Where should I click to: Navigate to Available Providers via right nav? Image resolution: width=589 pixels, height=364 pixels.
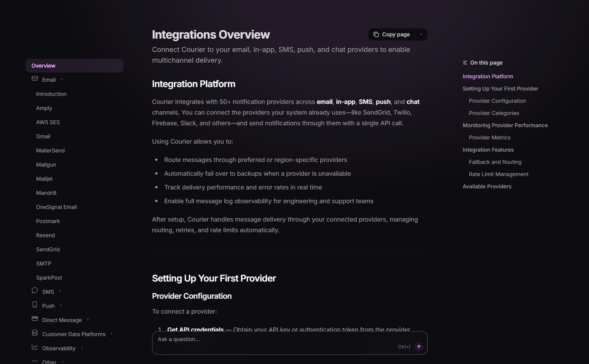[x=487, y=186]
